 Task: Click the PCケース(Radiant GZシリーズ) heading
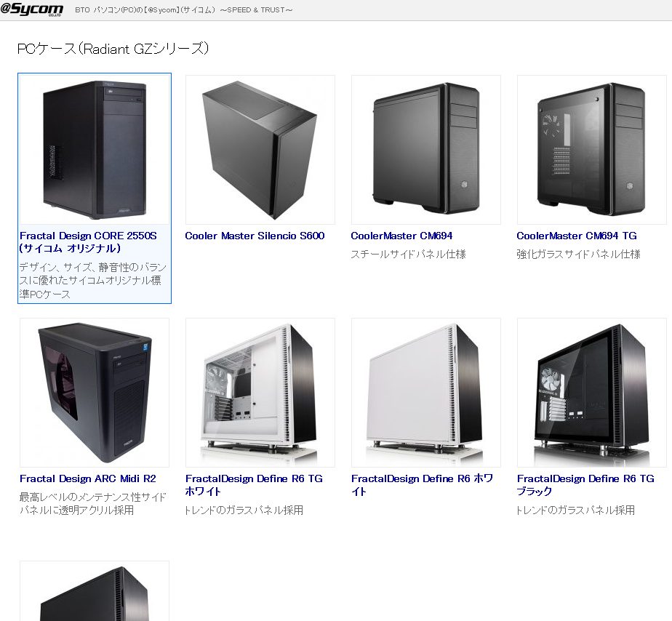(113, 49)
